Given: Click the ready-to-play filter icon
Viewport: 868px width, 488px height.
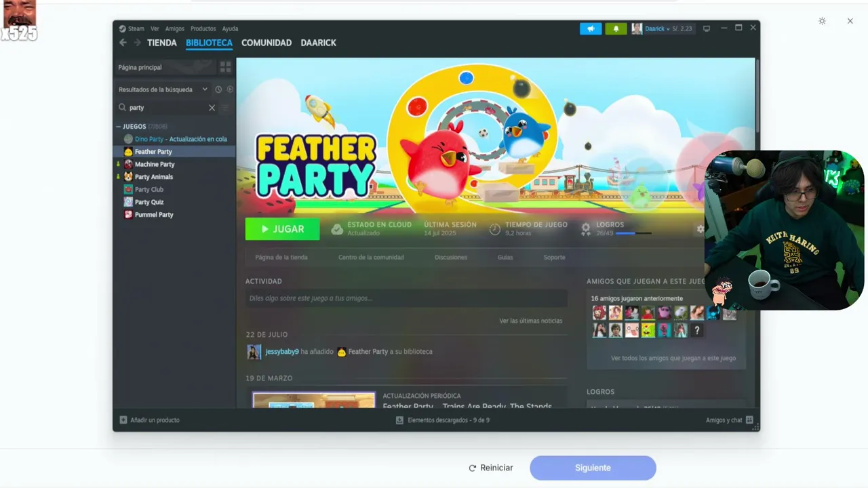Looking at the screenshot, I should click(x=230, y=89).
